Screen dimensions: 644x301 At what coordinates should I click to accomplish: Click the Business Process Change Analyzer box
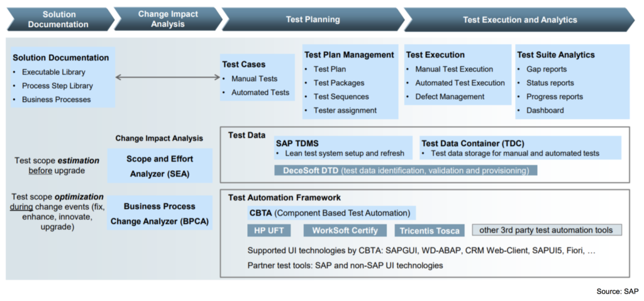pos(159,213)
